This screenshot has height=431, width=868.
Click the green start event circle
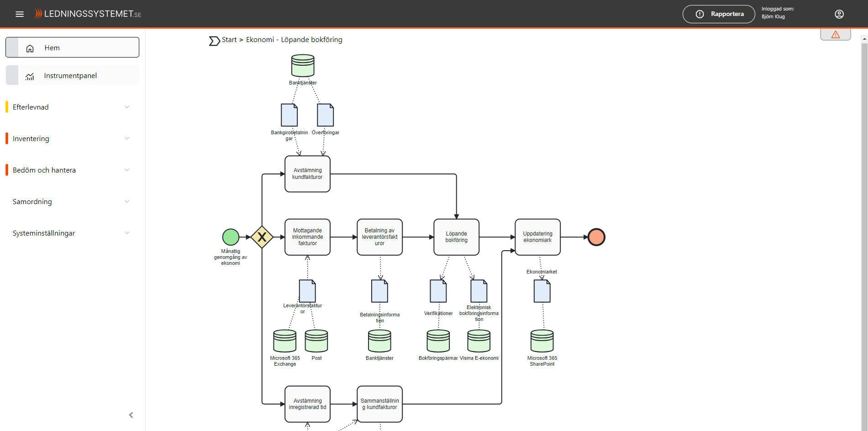231,237
